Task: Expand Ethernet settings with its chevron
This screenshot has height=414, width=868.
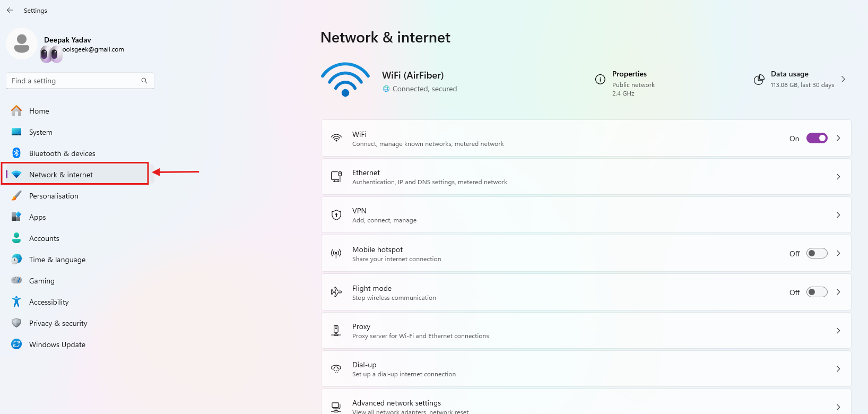Action: click(x=838, y=177)
